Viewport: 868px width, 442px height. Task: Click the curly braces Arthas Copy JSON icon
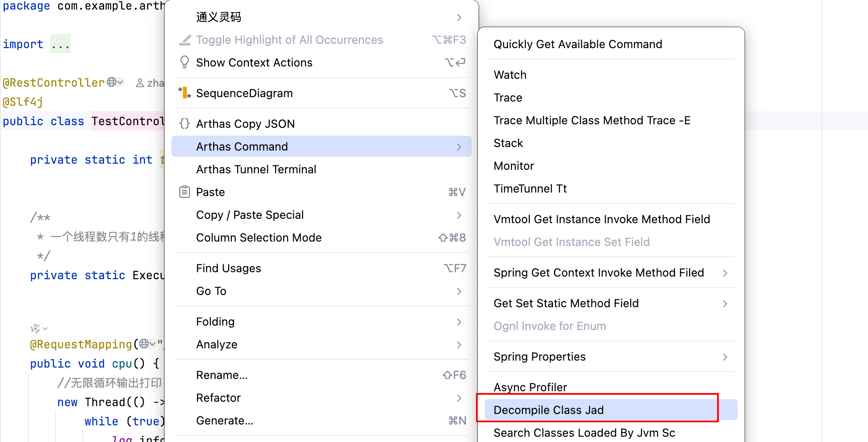(x=185, y=123)
